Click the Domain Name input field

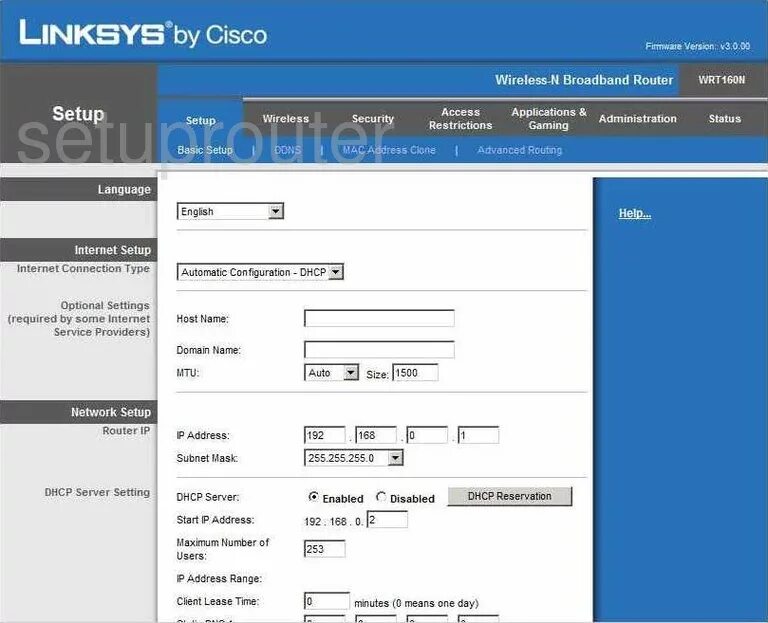coord(379,350)
